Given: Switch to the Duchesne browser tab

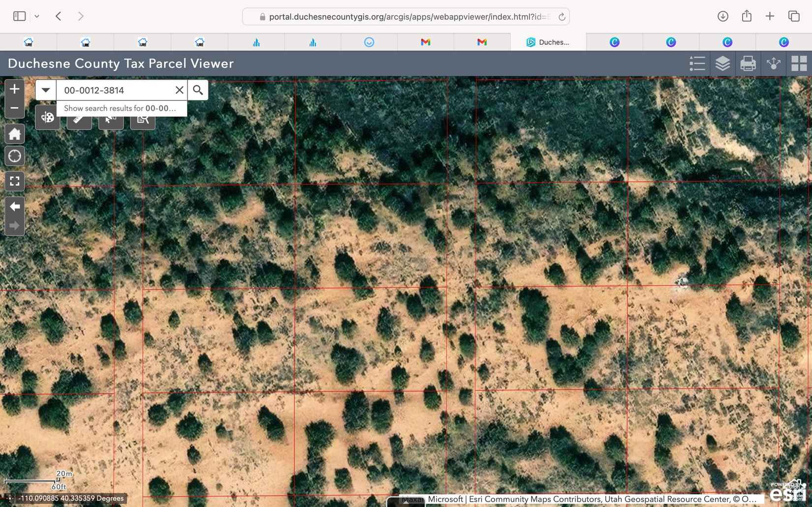Looking at the screenshot, I should coord(548,42).
